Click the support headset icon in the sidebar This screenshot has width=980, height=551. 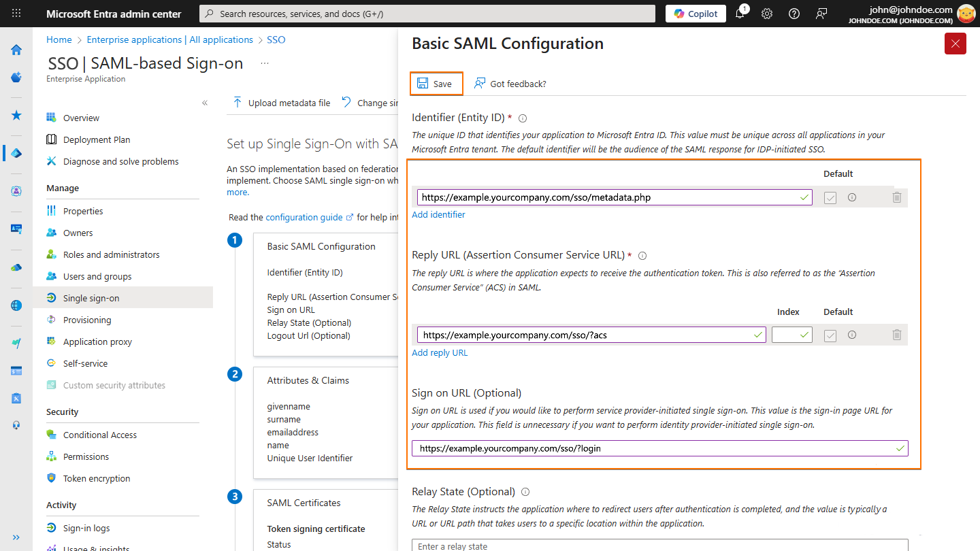tap(16, 424)
